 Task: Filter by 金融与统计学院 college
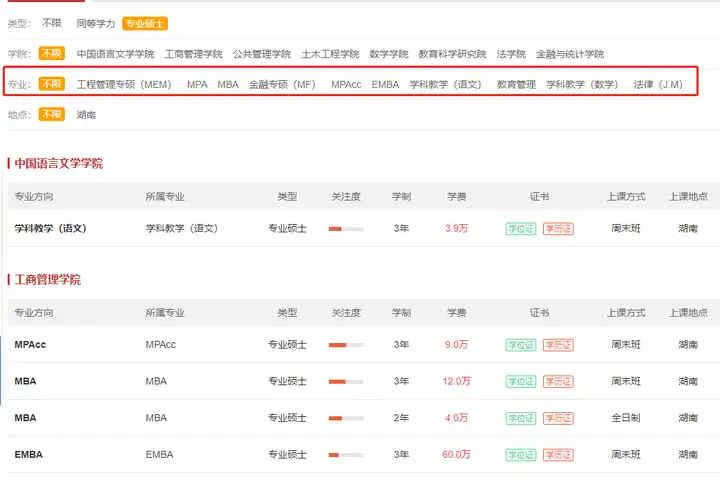point(570,54)
